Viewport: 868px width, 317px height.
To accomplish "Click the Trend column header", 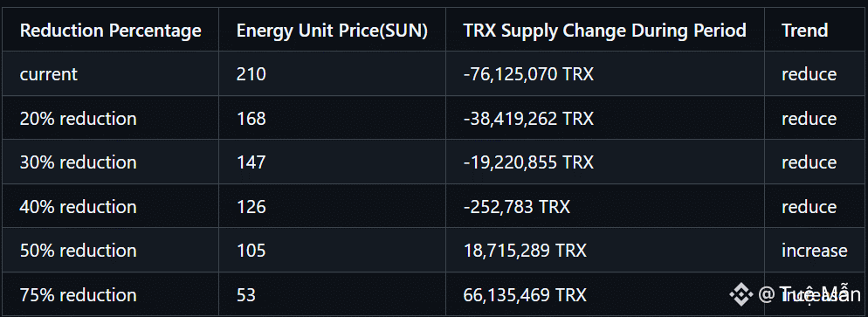I will point(804,31).
